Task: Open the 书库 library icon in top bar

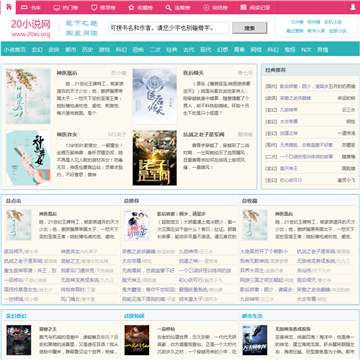Action: (25, 8)
